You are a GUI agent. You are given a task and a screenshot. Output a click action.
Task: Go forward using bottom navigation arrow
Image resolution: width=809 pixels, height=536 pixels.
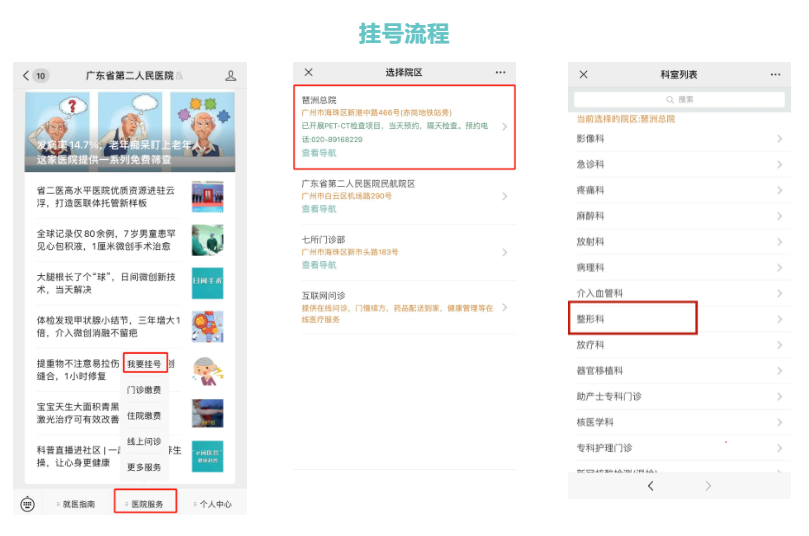[708, 485]
